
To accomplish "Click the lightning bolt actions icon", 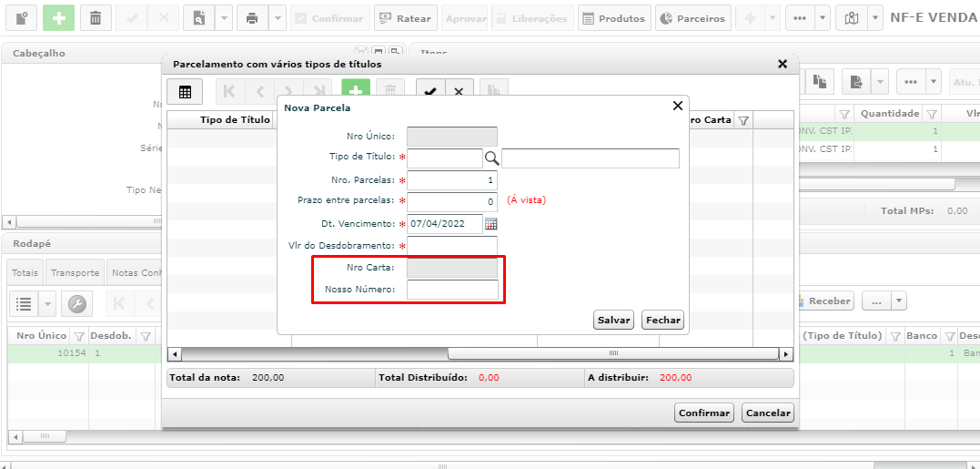I will (x=750, y=18).
